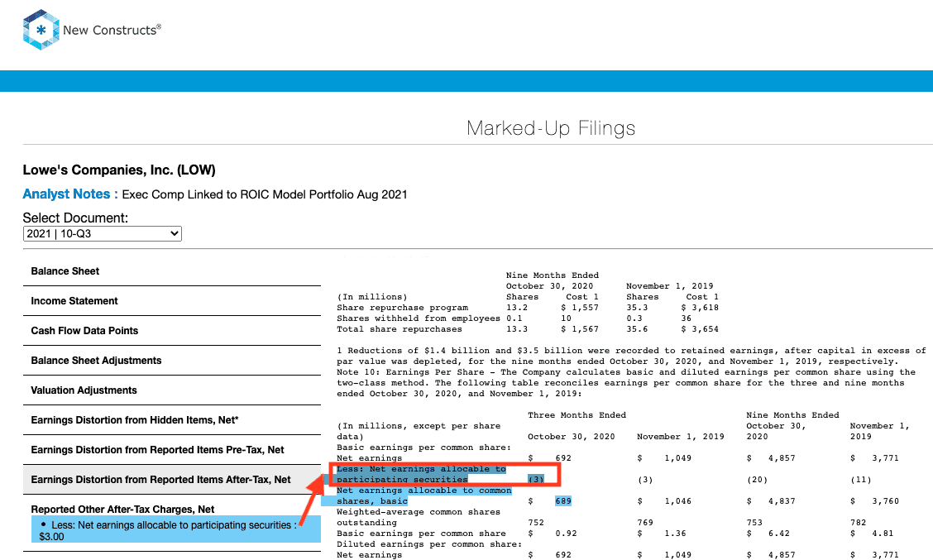Click the basic EPS value 6.42

coord(779,534)
